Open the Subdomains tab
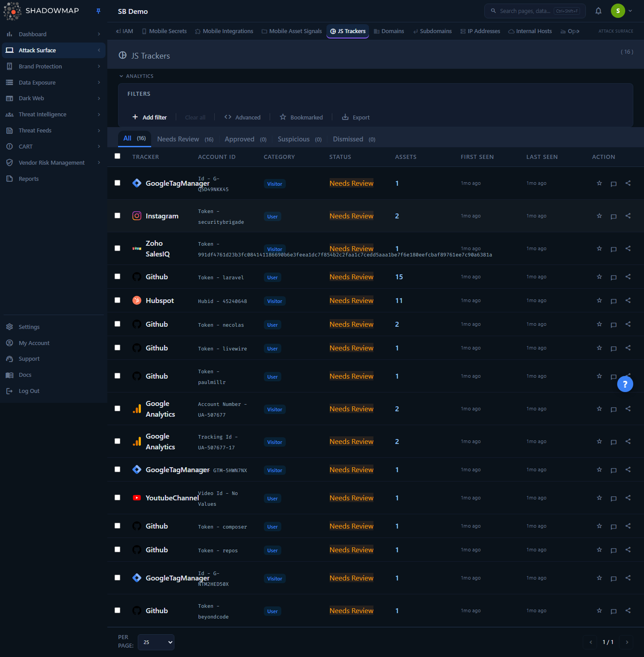 click(x=432, y=31)
